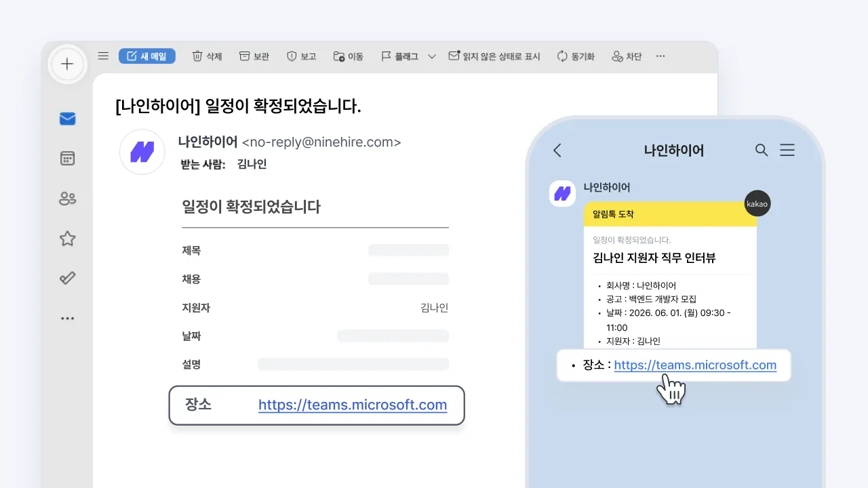Open the more options ellipsis in toolbar
Viewport: 868px width, 488px height.
pyautogui.click(x=660, y=56)
